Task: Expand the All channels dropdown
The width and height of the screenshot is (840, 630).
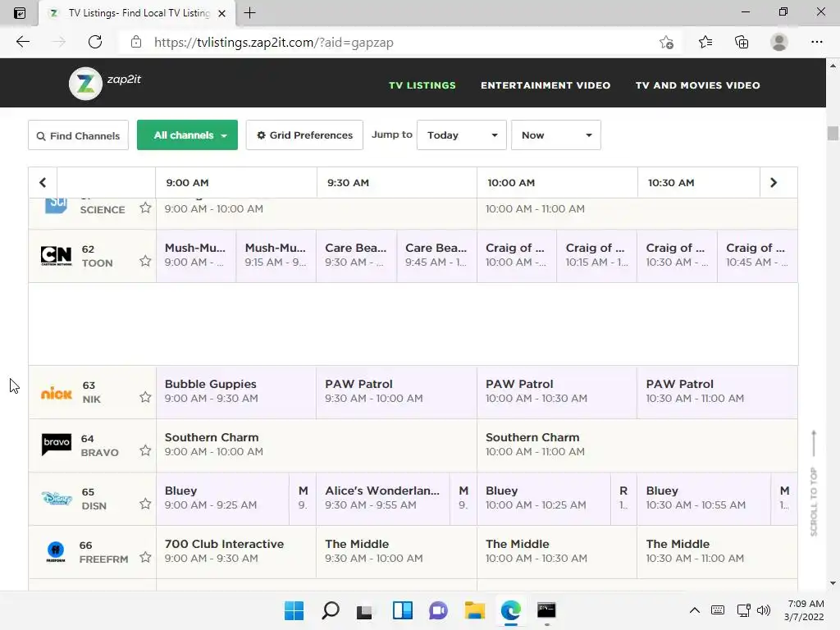Action: coord(187,135)
